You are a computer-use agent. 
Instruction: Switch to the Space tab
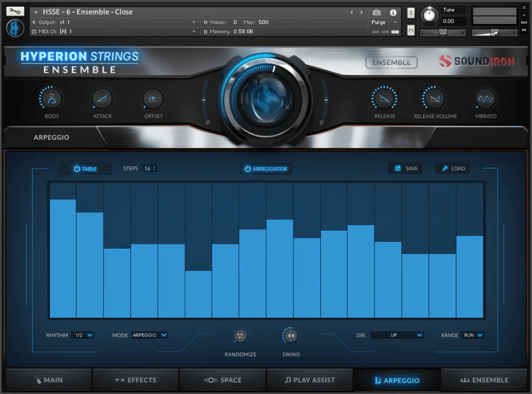[223, 380]
